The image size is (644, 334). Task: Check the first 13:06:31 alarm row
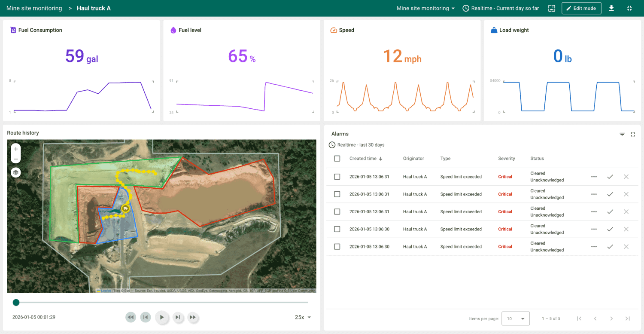click(x=337, y=177)
